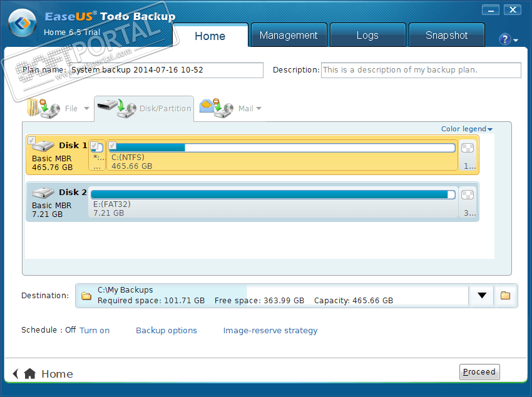Click the 465.76 GB disk size text
This screenshot has height=397, width=532.
point(52,168)
